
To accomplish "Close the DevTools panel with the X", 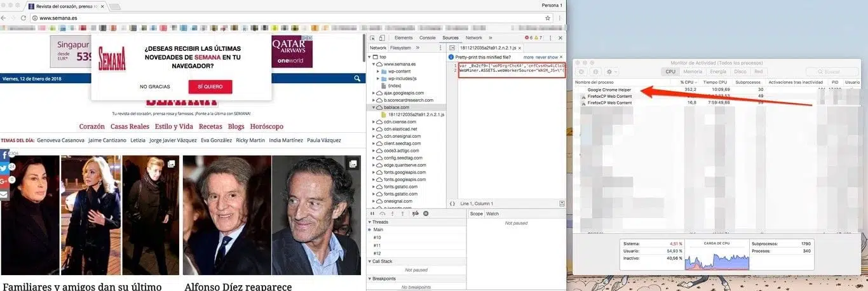I will [561, 38].
